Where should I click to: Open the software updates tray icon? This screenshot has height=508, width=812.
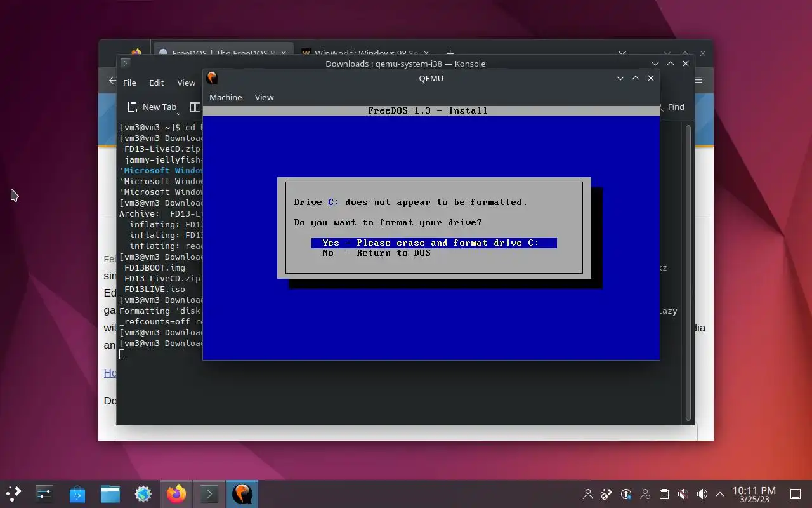(x=626, y=494)
